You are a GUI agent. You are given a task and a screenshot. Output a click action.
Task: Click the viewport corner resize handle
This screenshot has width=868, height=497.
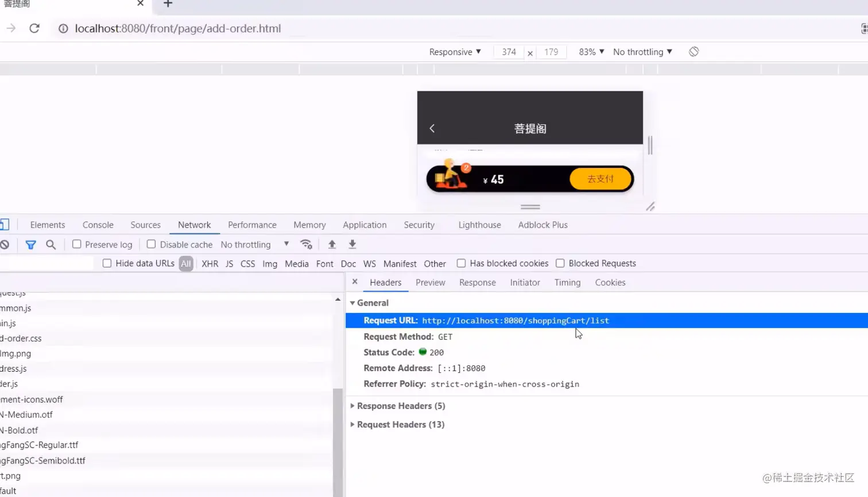(650, 207)
